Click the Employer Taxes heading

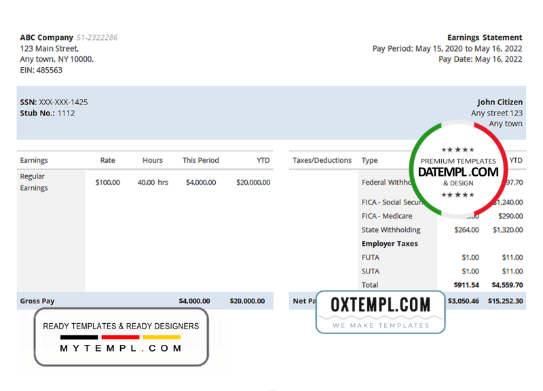coord(390,244)
